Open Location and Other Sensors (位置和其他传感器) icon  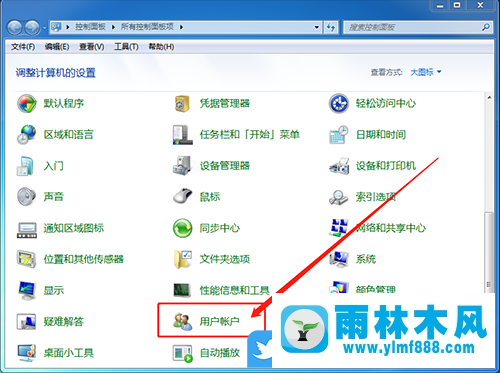[x=27, y=259]
